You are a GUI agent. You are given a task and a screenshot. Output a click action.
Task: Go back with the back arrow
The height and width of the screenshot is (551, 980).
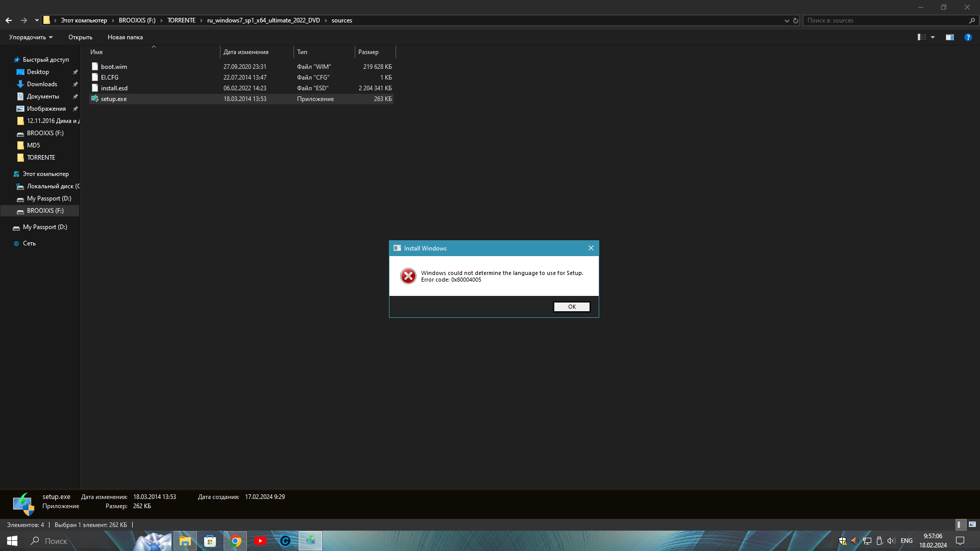click(x=9, y=20)
